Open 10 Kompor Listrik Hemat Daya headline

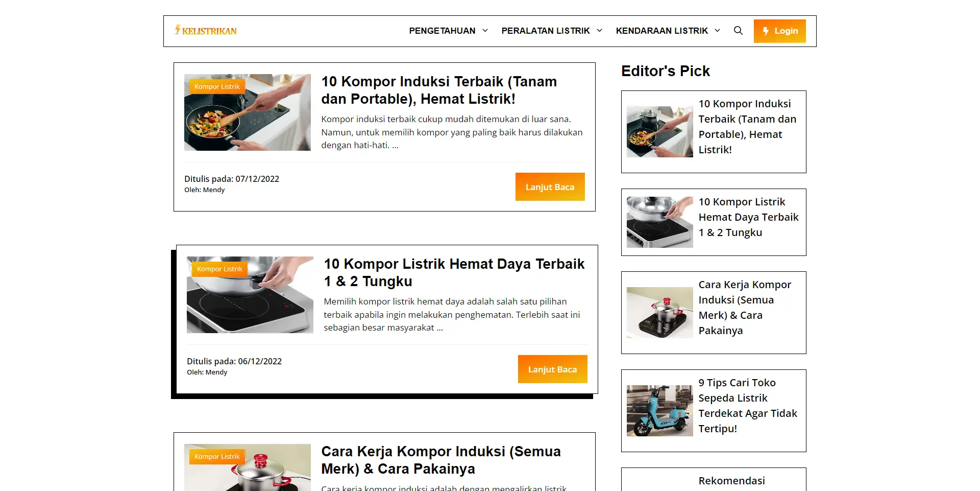[x=454, y=272]
